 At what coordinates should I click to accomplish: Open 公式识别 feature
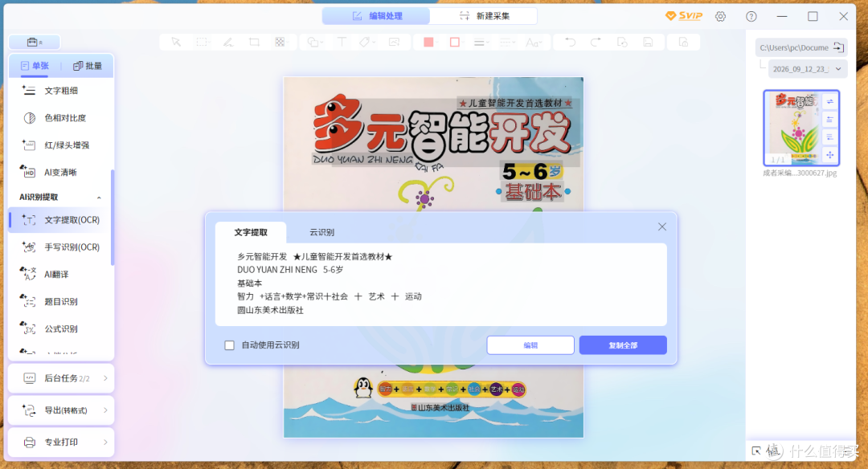60,328
